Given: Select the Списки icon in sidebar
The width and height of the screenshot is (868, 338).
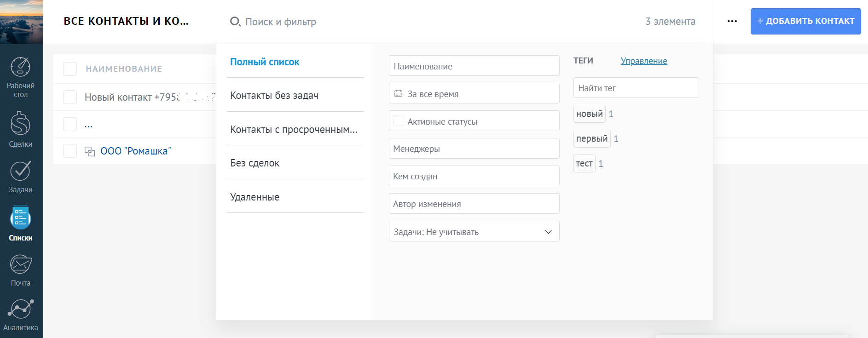Looking at the screenshot, I should [x=21, y=218].
